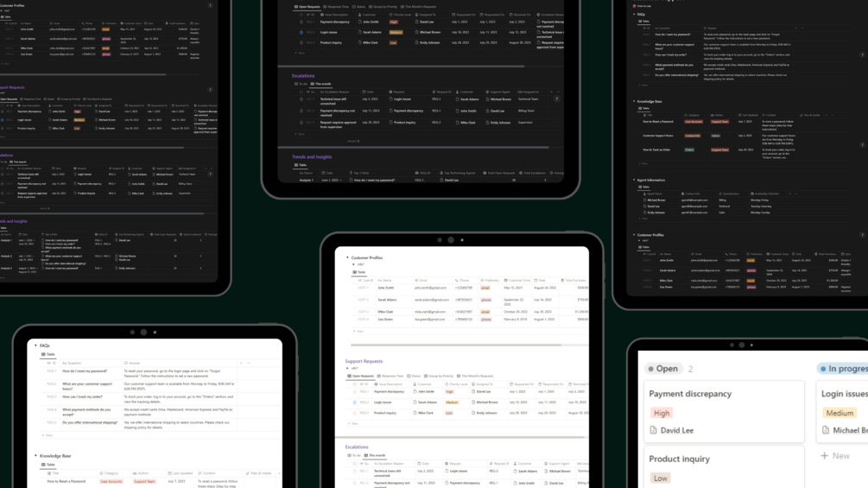Click horizontal scrollbar under white Customer Profiles table
Viewport: 868px width, 488px height.
tap(456, 345)
